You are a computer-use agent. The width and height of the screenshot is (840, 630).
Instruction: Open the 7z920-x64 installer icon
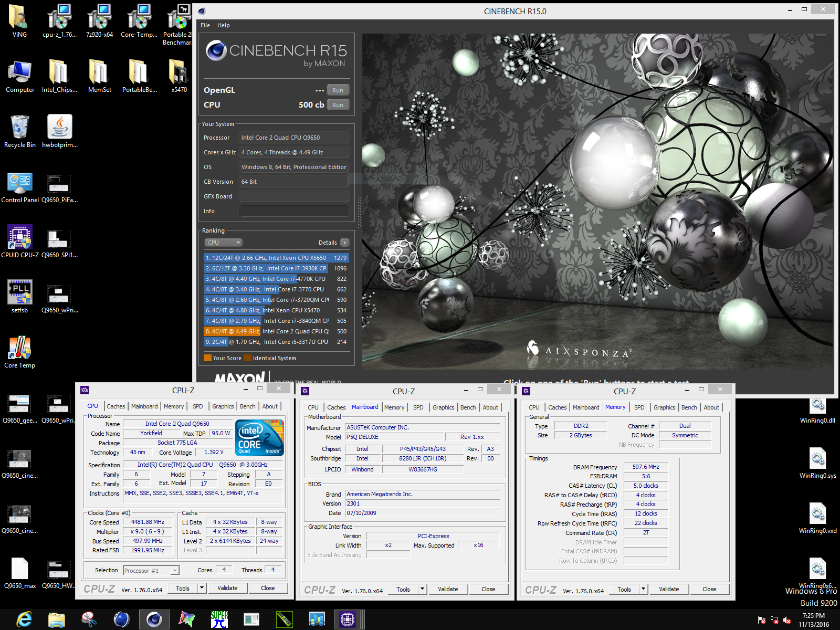pyautogui.click(x=99, y=21)
